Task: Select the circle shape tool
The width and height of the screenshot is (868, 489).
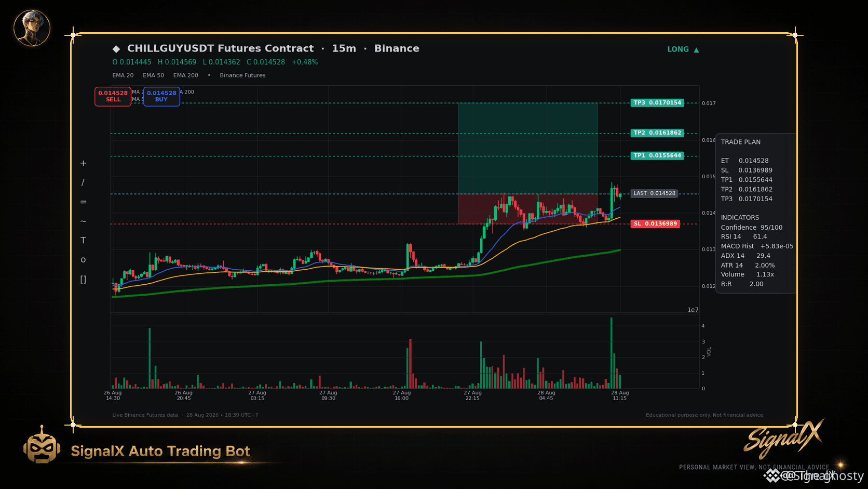Action: [83, 260]
